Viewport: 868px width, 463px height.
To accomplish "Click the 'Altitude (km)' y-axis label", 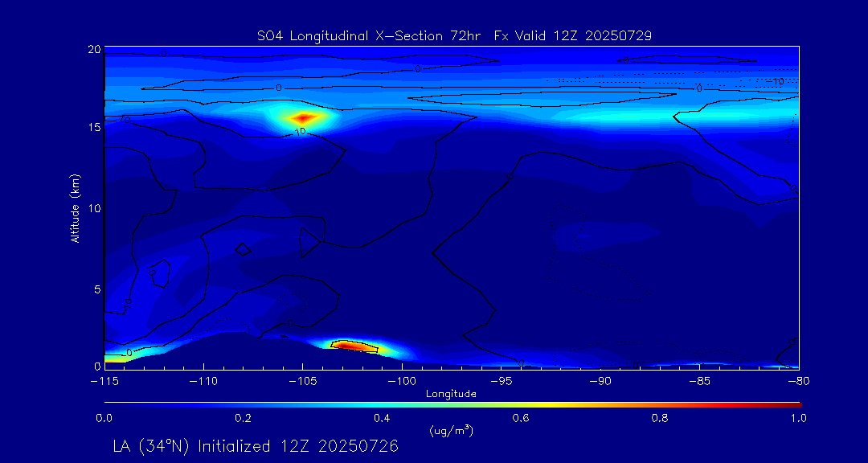I will (75, 208).
